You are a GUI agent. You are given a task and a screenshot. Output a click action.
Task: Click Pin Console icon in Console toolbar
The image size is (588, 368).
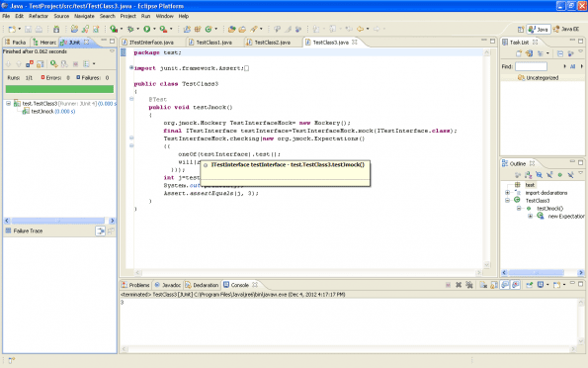point(529,285)
